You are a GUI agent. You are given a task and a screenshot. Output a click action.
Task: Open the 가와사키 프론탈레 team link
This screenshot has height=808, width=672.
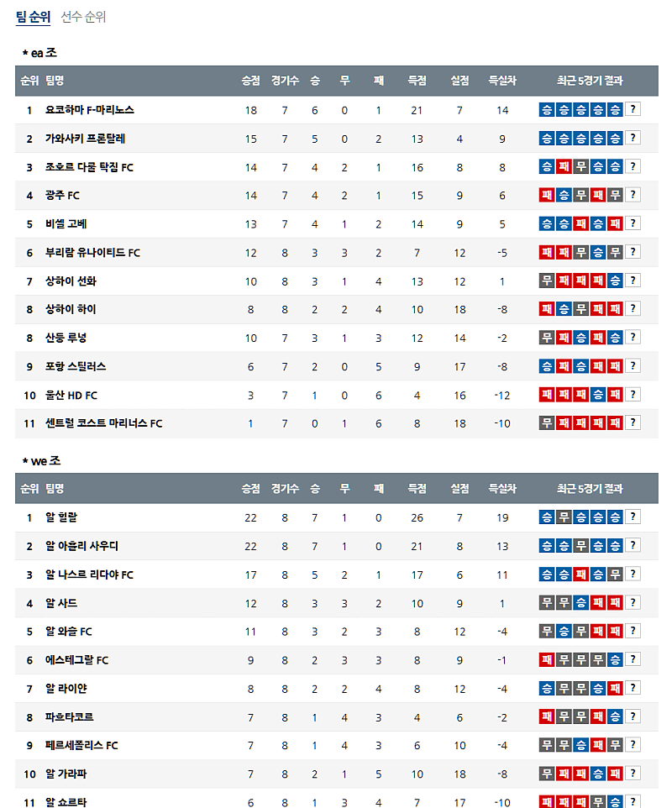pos(86,139)
